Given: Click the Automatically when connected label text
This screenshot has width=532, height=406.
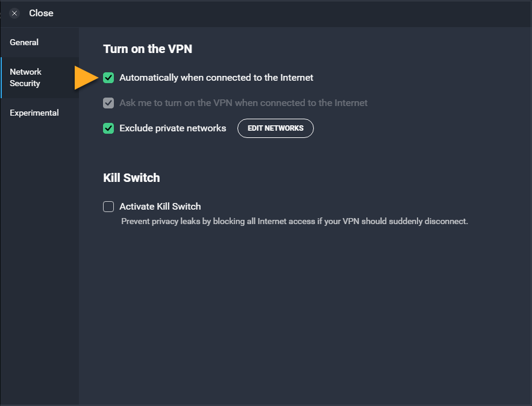Looking at the screenshot, I should pos(216,78).
